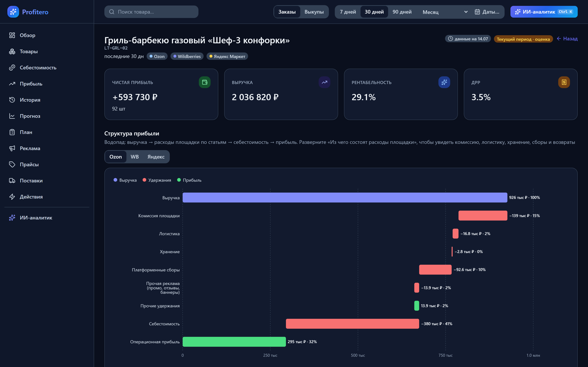Open История clock icon in sidebar
This screenshot has height=367, width=588.
pyautogui.click(x=12, y=100)
